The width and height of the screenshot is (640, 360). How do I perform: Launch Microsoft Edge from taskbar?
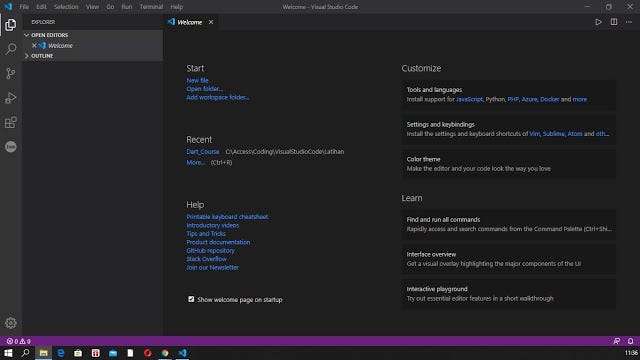pyautogui.click(x=61, y=353)
